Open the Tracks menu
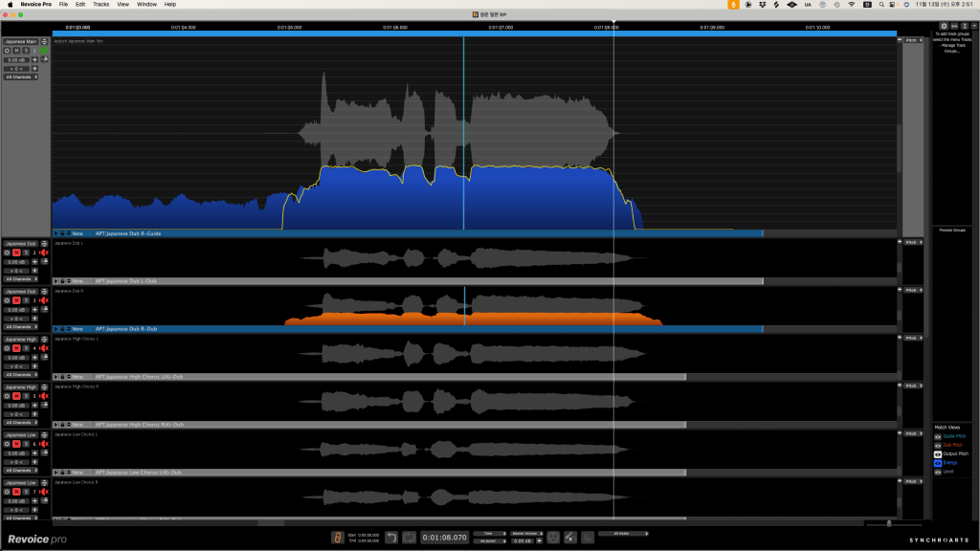 pos(100,5)
